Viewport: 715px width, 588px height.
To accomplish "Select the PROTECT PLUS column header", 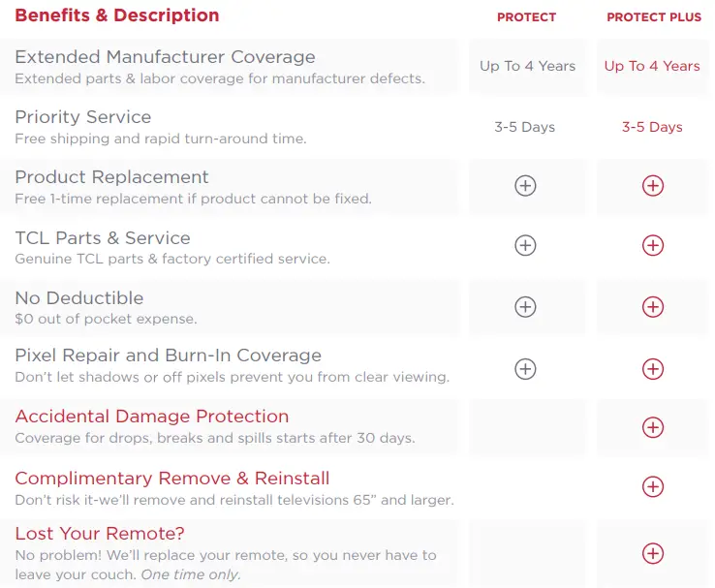I will tap(654, 17).
